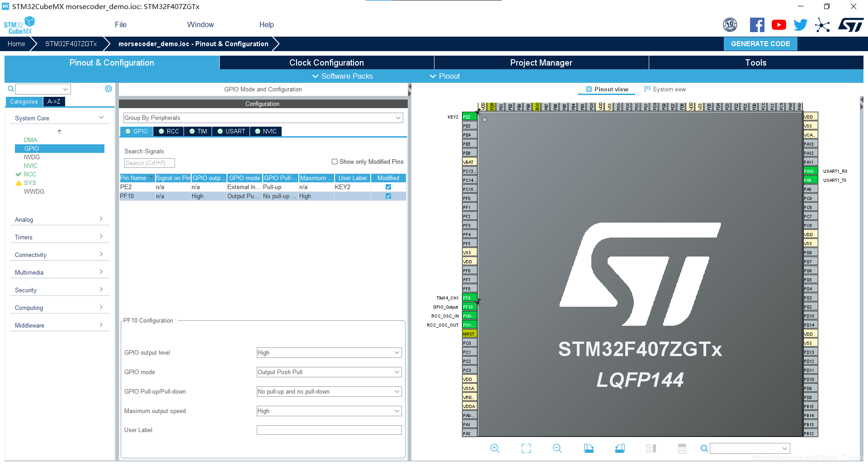This screenshot has height=466, width=868.
Task: Open the Help menu
Action: [266, 24]
